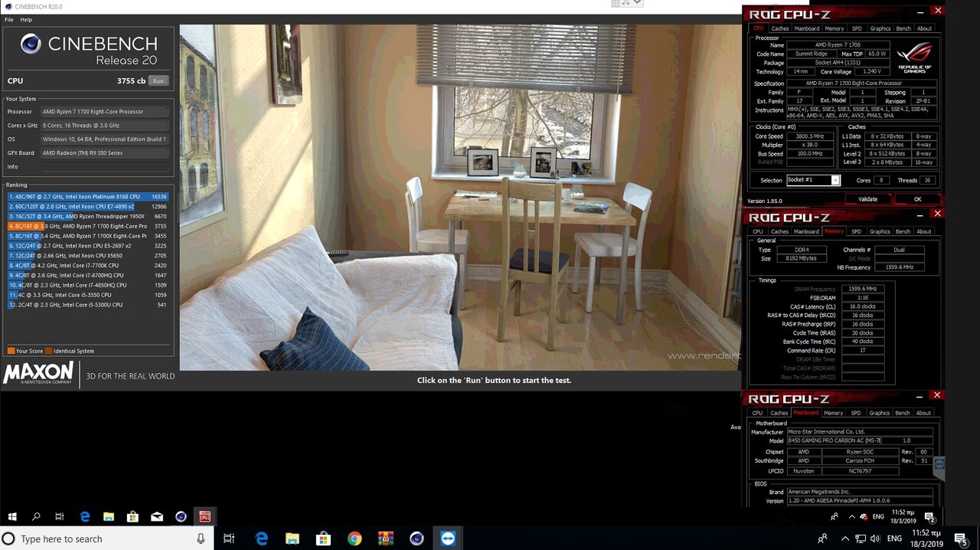The height and width of the screenshot is (550, 980).
Task: Open Memory tab in bottom CPU-Z Mainboard window
Action: (x=833, y=413)
